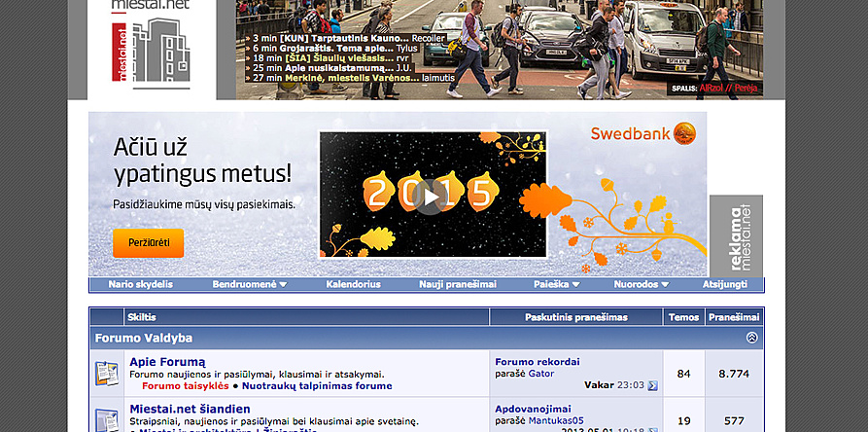
Task: Click the Miestai.net šiandien forum status icon
Action: 106,417
